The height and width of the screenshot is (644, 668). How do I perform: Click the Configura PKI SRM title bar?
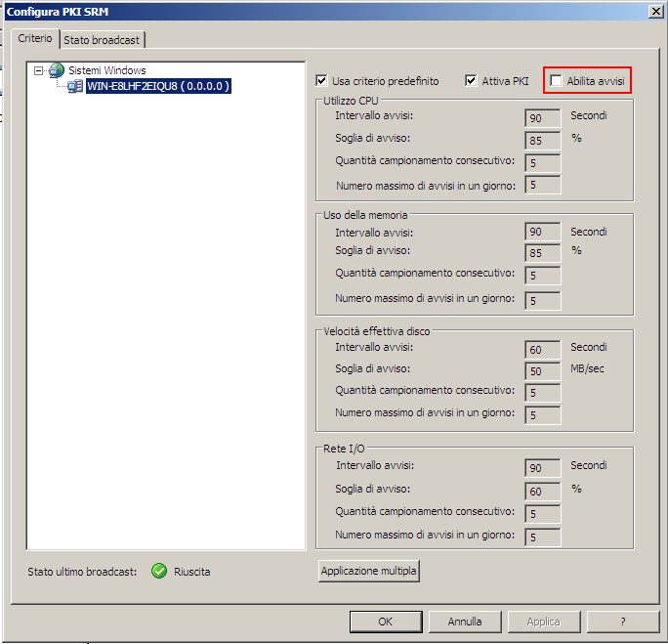[326, 12]
